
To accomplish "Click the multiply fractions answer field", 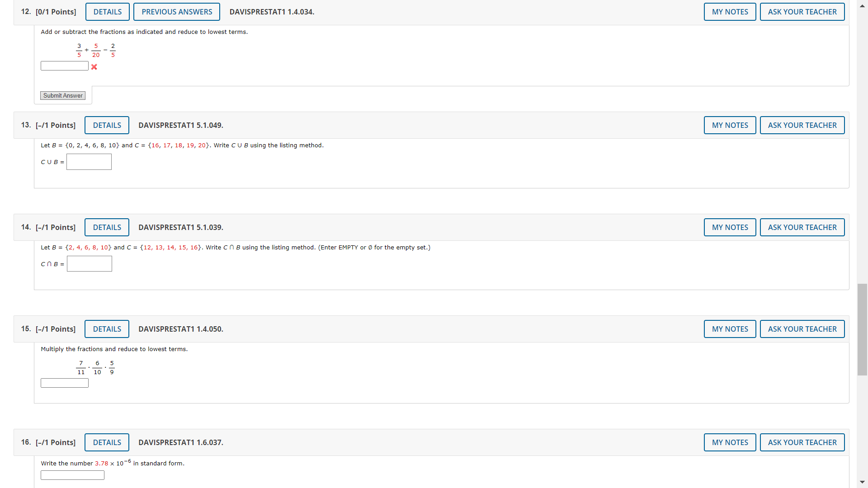I will pos(65,383).
